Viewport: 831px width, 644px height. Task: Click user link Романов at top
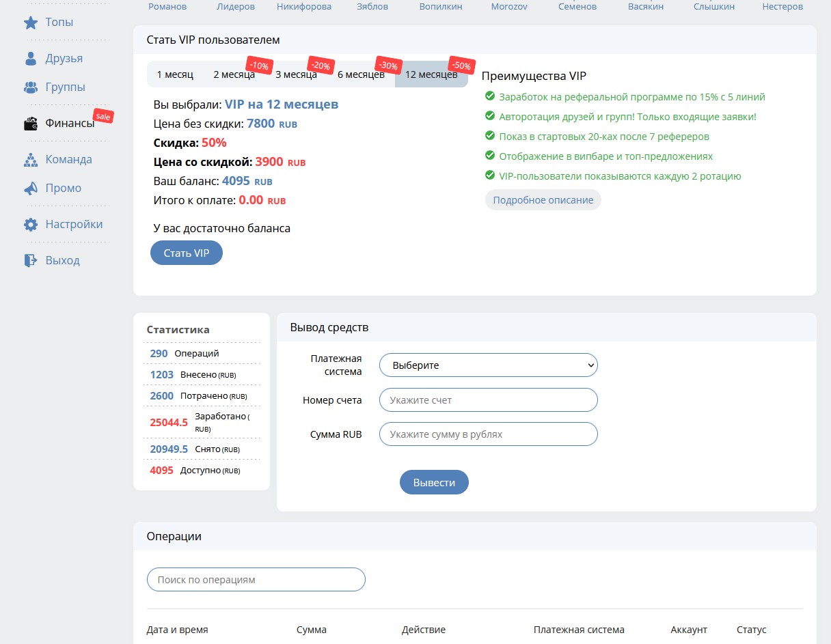point(167,7)
